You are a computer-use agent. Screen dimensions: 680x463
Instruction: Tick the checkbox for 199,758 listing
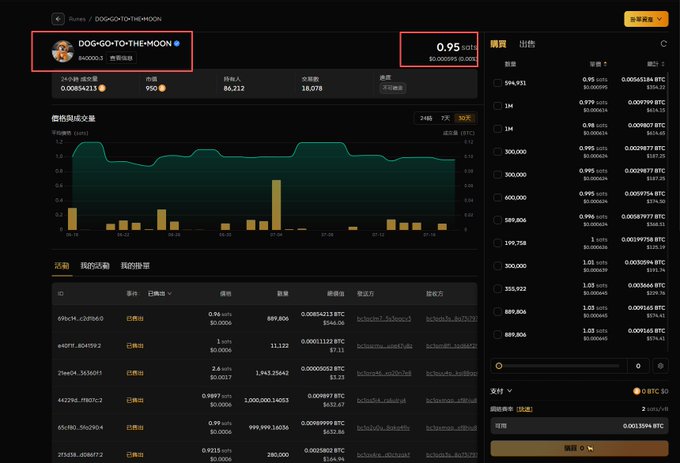pyautogui.click(x=497, y=243)
